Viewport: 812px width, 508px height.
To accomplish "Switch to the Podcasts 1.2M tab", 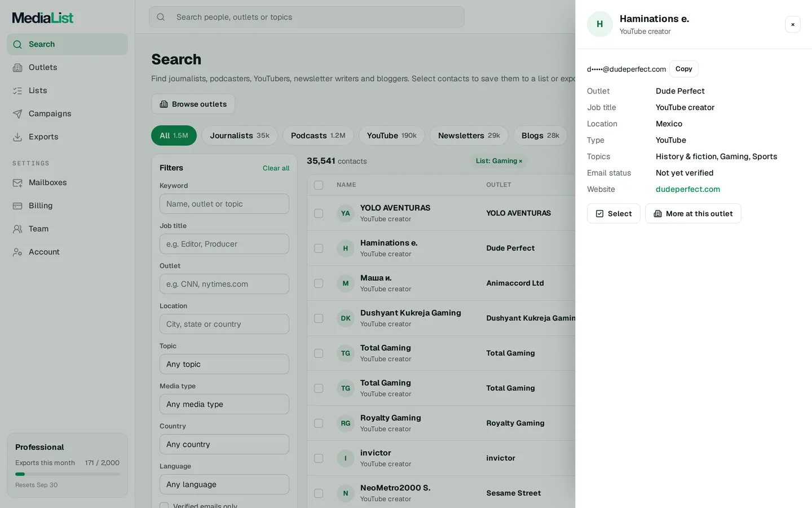I will pos(318,135).
